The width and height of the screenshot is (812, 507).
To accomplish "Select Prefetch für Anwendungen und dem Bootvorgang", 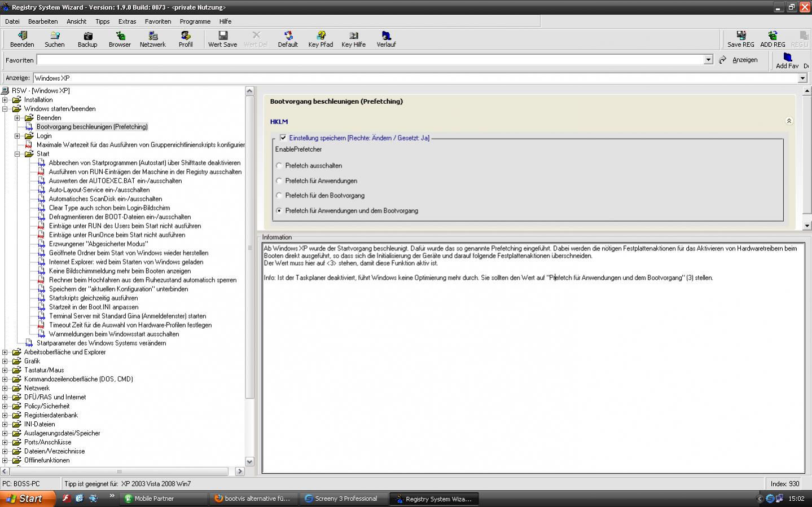I will (x=279, y=211).
